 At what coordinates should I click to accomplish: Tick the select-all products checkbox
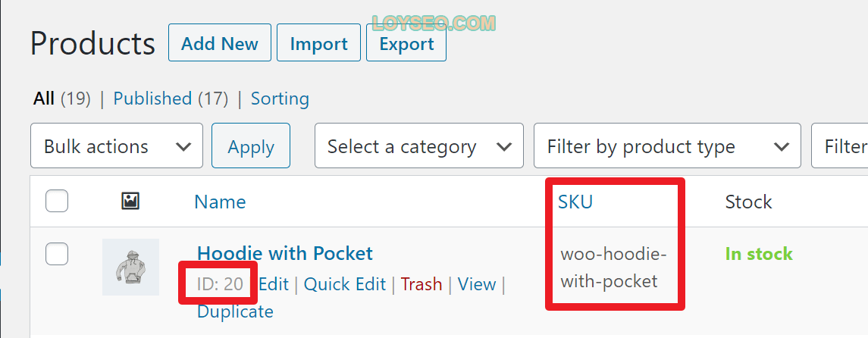coord(56,201)
